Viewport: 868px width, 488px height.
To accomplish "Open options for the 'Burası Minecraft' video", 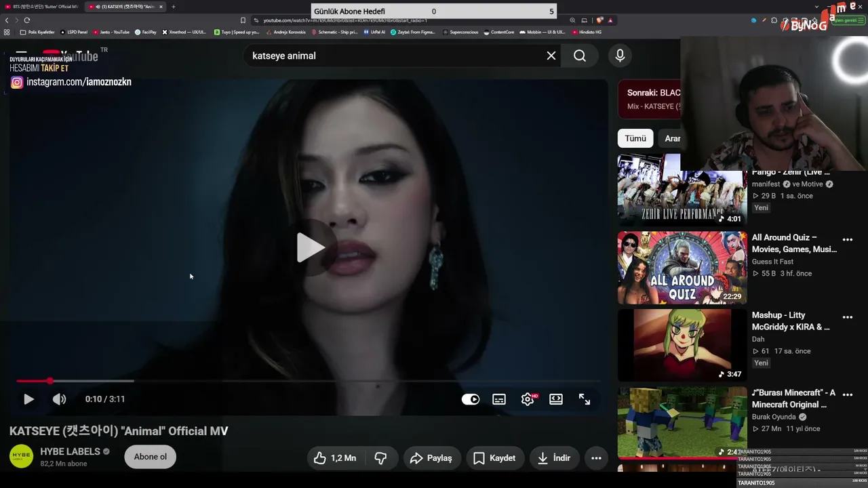I will pos(848,394).
